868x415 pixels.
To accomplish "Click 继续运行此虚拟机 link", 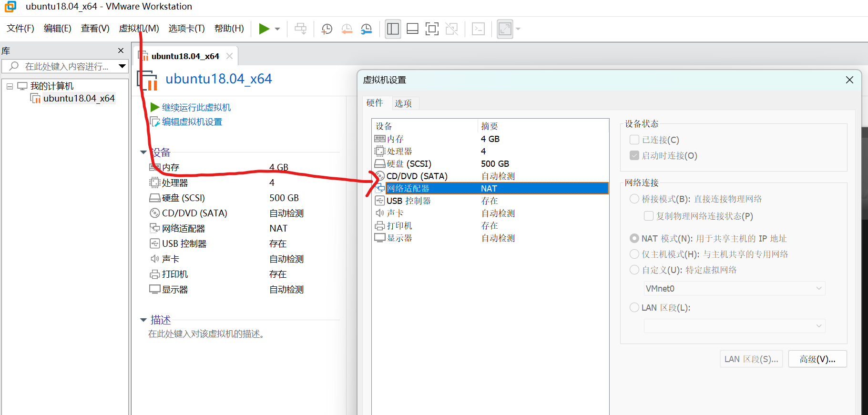I will tap(196, 107).
